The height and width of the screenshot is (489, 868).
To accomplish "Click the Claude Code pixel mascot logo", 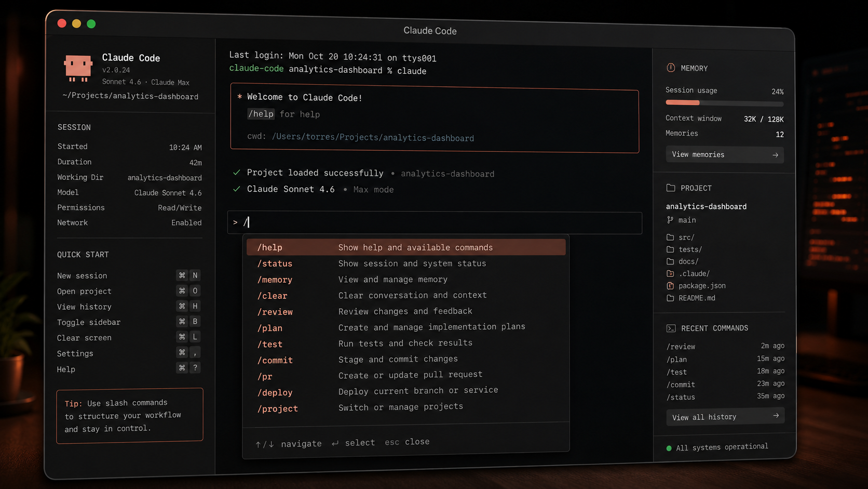I will (x=78, y=68).
